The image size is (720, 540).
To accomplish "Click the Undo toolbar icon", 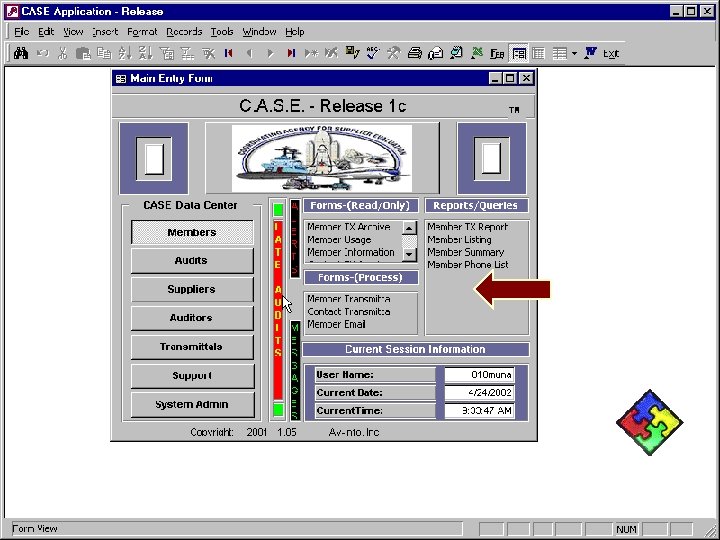I will pos(43,53).
